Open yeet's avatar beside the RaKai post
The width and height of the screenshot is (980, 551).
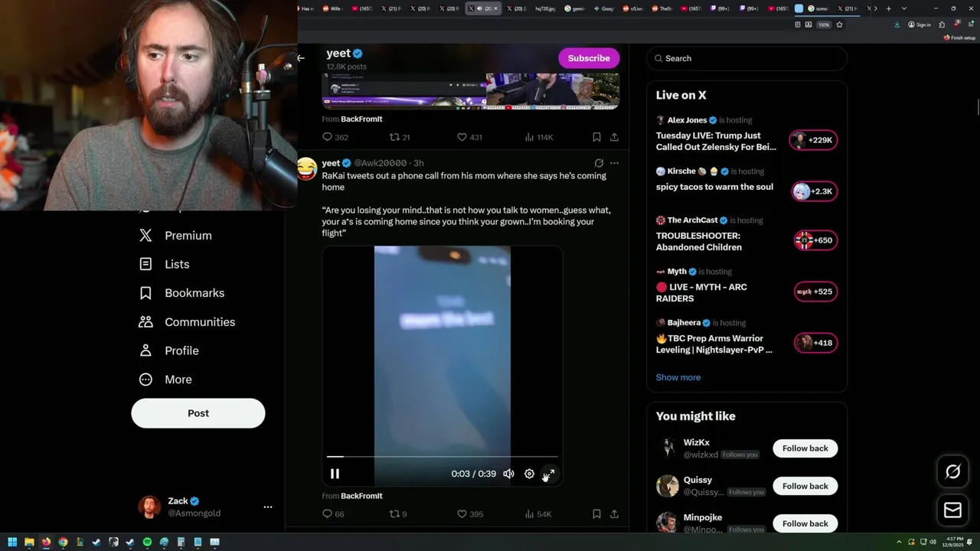tap(306, 168)
